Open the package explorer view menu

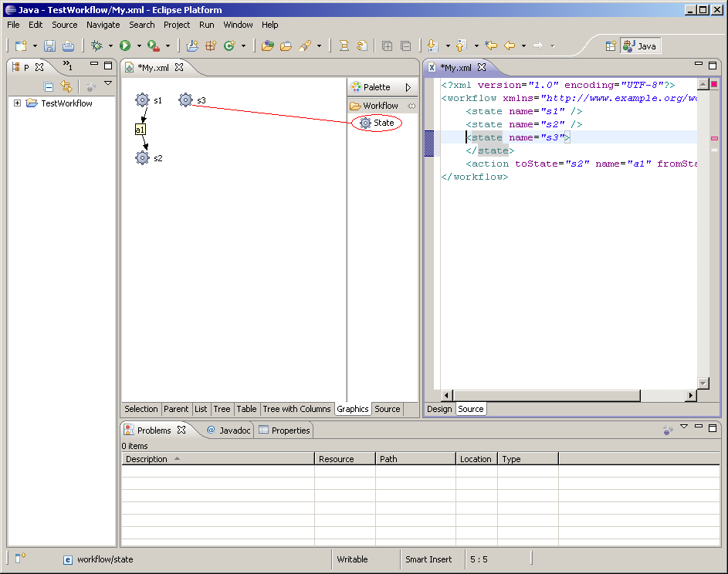point(108,83)
